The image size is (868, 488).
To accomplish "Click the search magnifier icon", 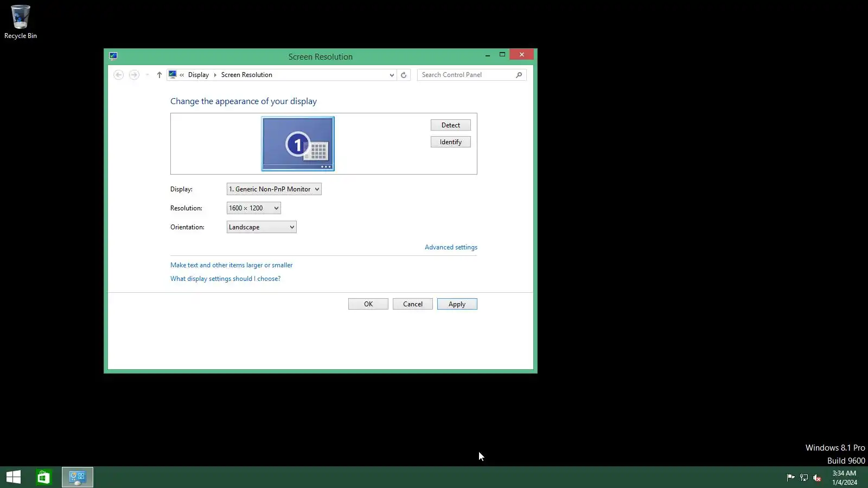I will [519, 75].
